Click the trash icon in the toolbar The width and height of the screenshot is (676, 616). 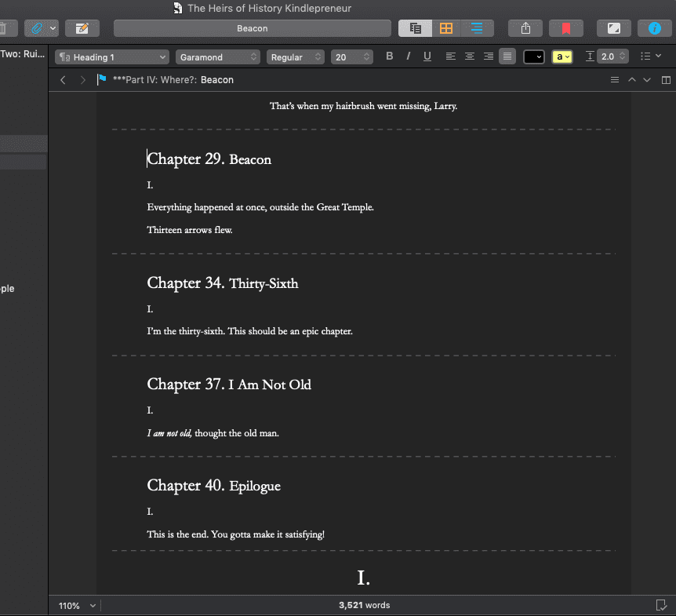point(3,28)
